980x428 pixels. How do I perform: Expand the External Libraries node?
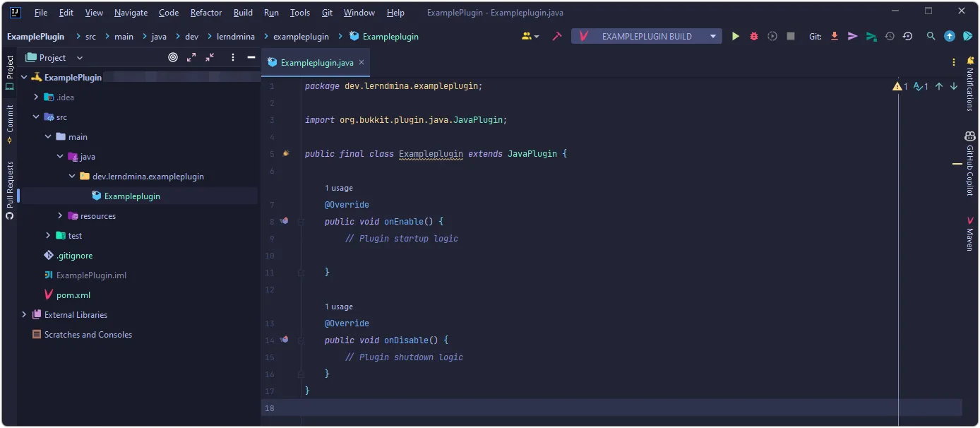point(24,315)
